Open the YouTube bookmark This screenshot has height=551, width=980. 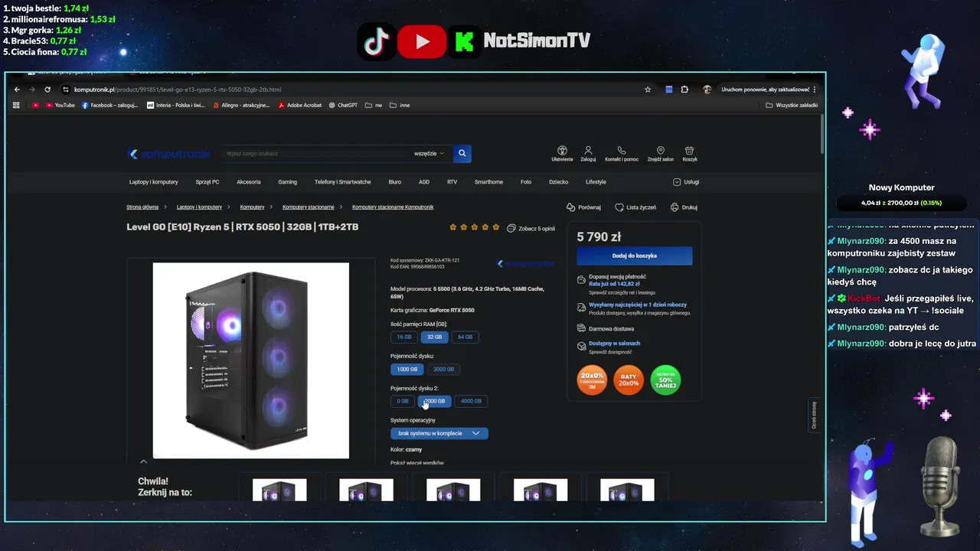[x=60, y=105]
